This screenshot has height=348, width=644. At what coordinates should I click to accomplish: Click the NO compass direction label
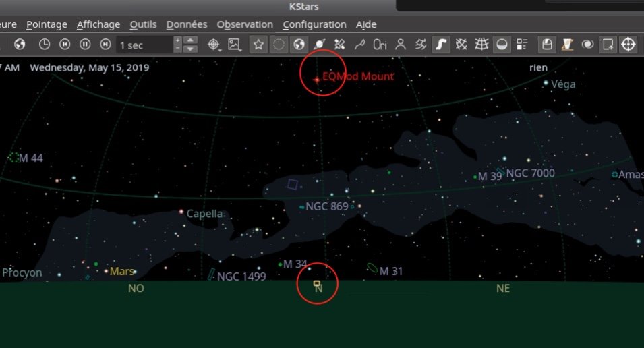(136, 289)
